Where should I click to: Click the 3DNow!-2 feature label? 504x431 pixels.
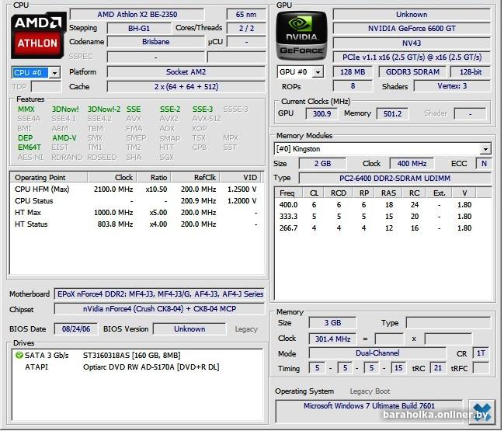tap(104, 109)
